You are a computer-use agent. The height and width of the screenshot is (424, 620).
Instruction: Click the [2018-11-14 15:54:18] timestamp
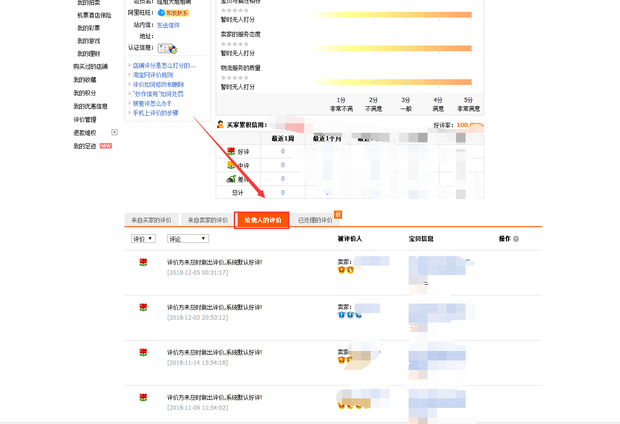[197, 363]
